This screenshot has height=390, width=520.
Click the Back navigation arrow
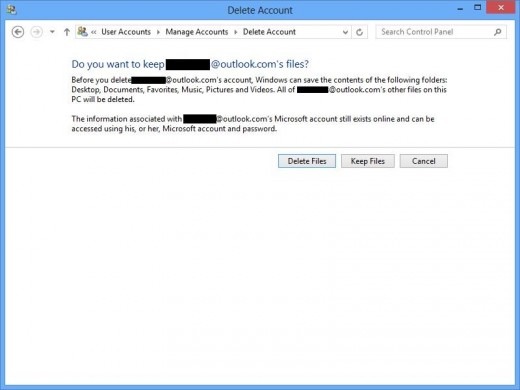(x=18, y=32)
